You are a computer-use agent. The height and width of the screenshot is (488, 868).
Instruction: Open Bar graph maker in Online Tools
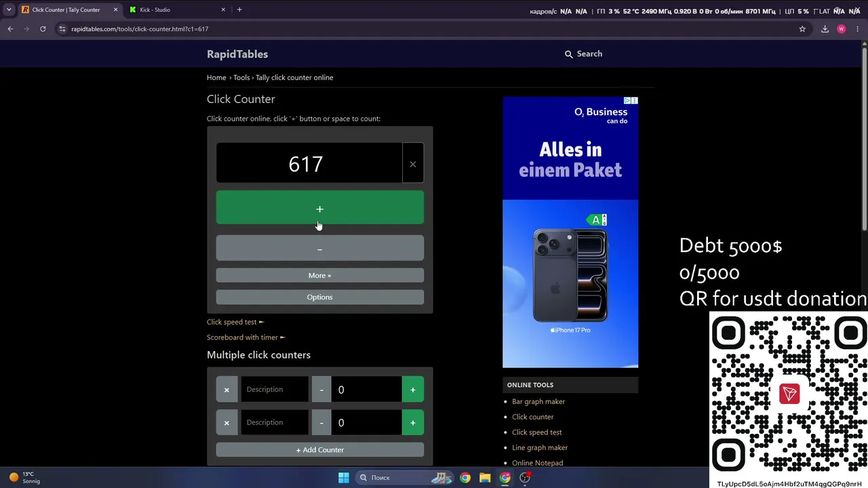pos(538,401)
